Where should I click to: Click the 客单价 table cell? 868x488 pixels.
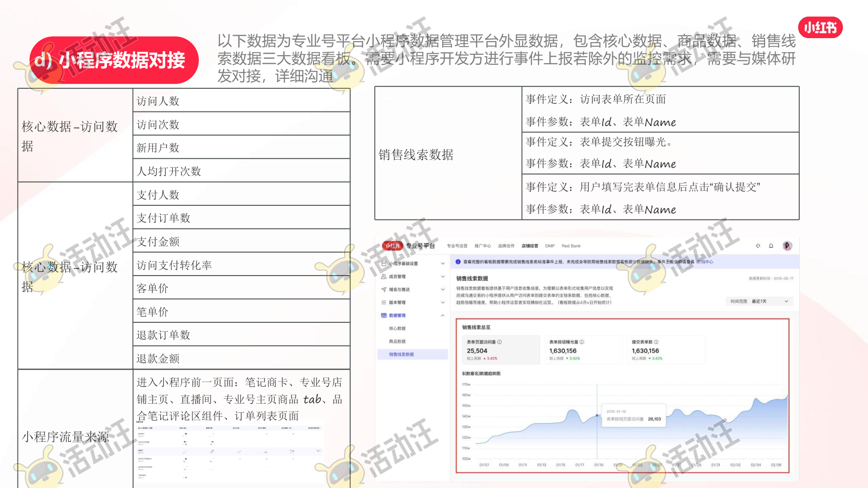(242, 288)
